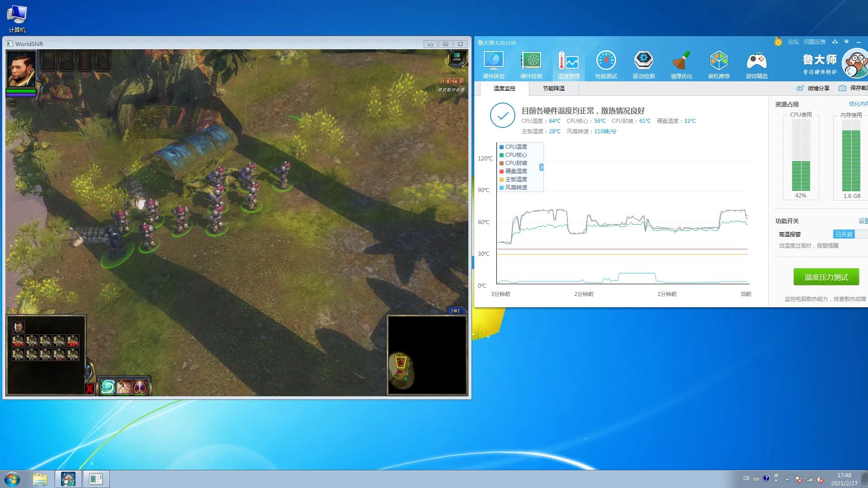This screenshot has width=868, height=488.
Task: Open Lu Master title bar dropdown menu arrow
Action: point(846,42)
